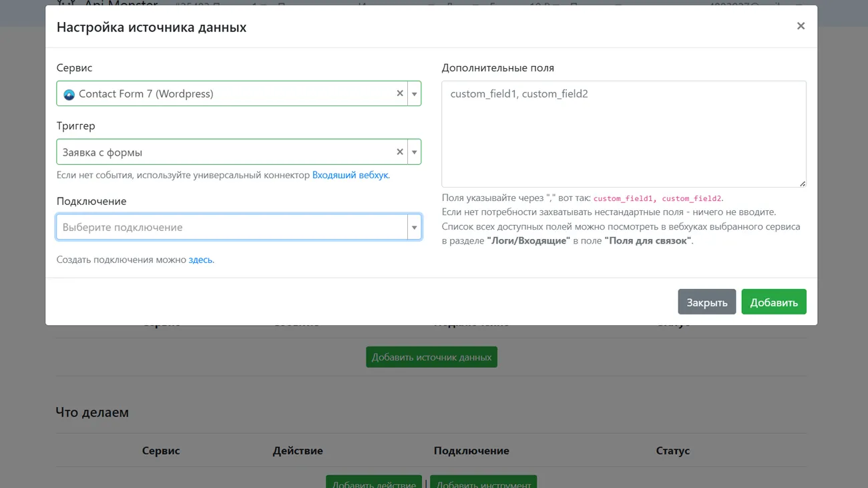868x488 pixels.
Task: Click the Добавить источник данных button
Action: [431, 357]
